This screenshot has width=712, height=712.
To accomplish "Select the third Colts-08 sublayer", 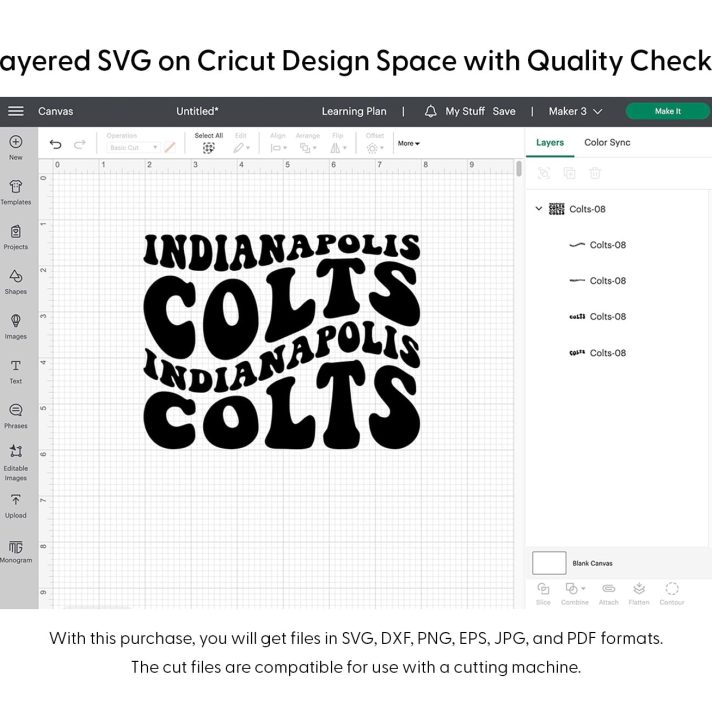I will (x=598, y=316).
